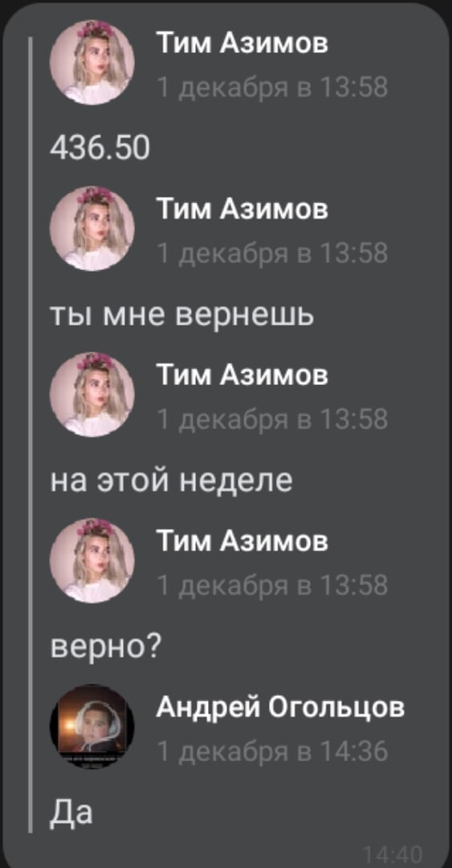Viewport: 452px width, 868px height.
Task: Click the Тим Азимов name above "верно?"
Action: pos(242,542)
